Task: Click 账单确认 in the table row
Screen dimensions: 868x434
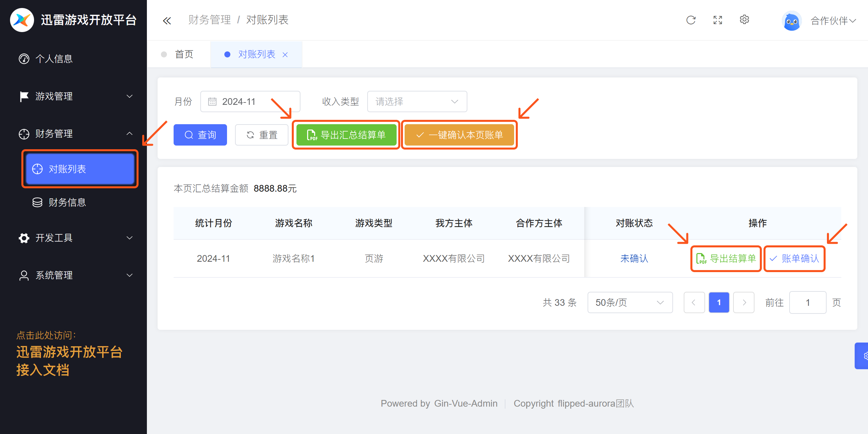Action: coord(794,258)
